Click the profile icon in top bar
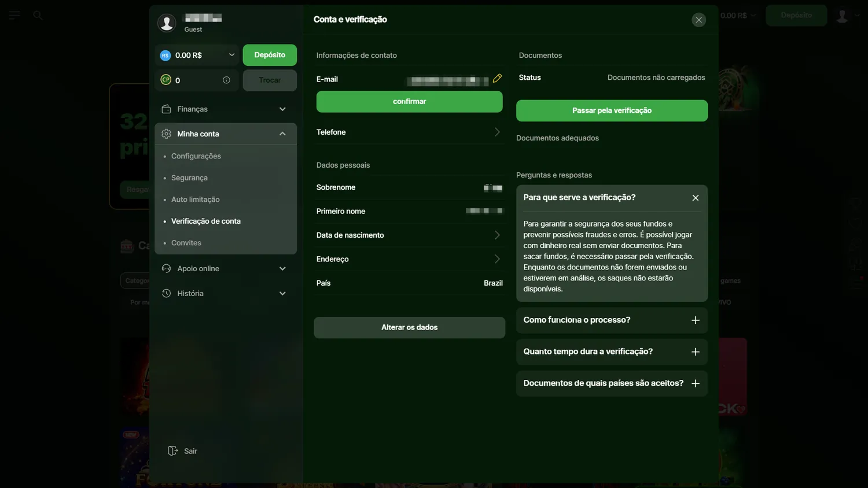Image resolution: width=868 pixels, height=488 pixels. click(842, 16)
